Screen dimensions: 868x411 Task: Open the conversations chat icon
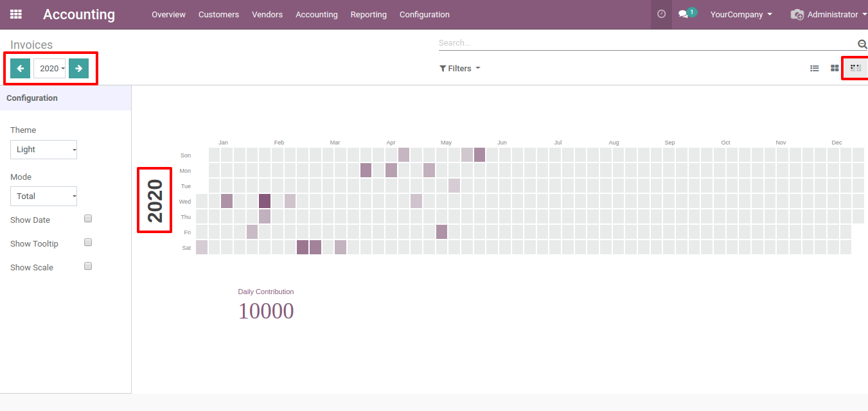[x=684, y=14]
